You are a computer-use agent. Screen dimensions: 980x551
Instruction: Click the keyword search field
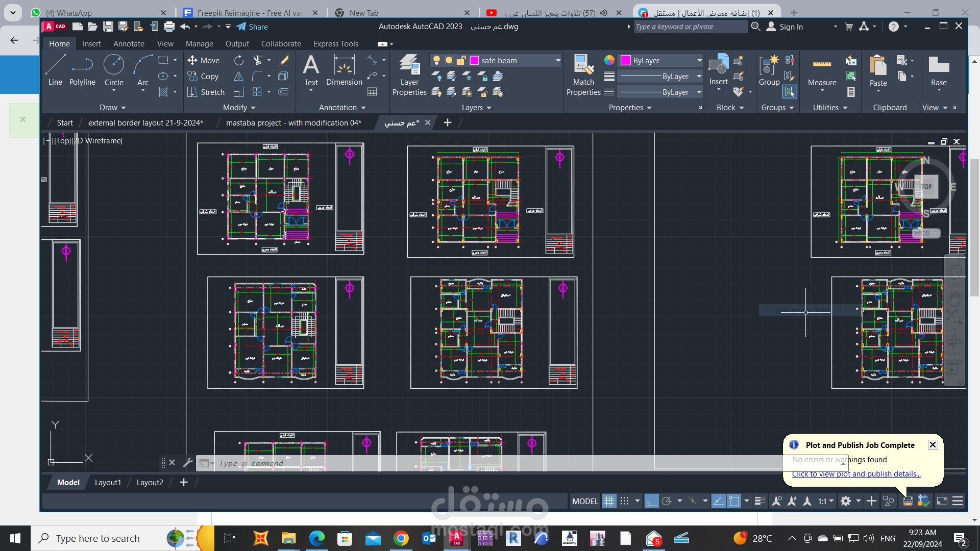click(x=691, y=27)
